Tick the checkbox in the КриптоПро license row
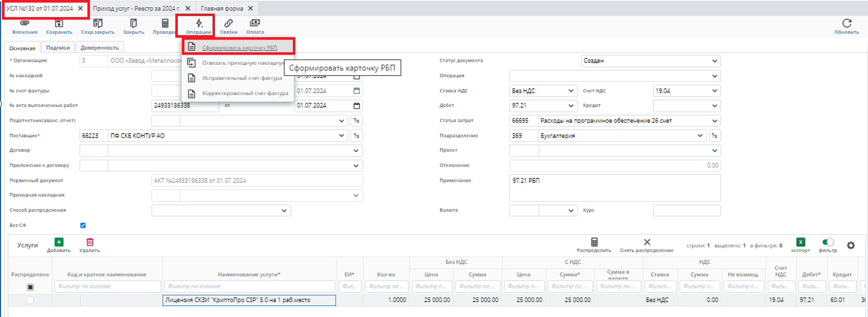The image size is (868, 317). (30, 300)
